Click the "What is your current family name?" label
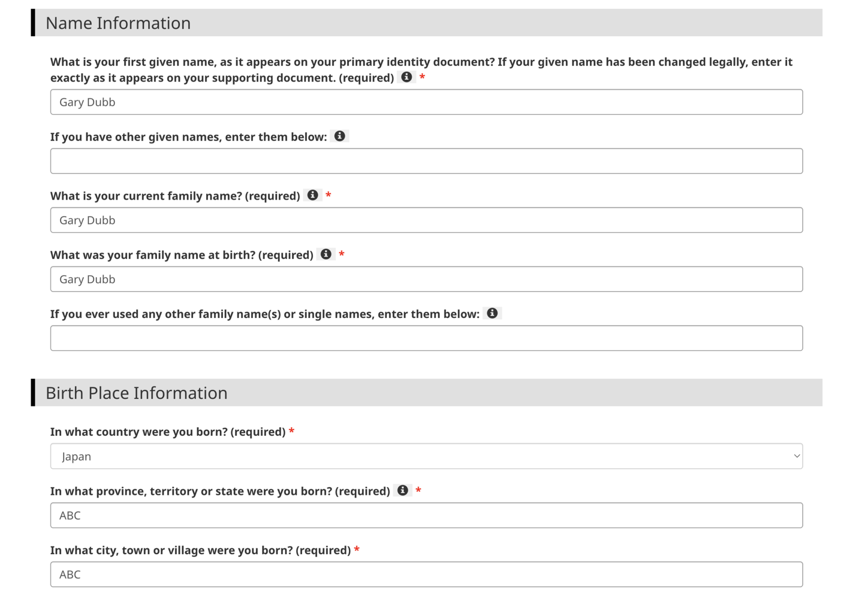Image resolution: width=868 pixels, height=604 pixels. [x=175, y=196]
